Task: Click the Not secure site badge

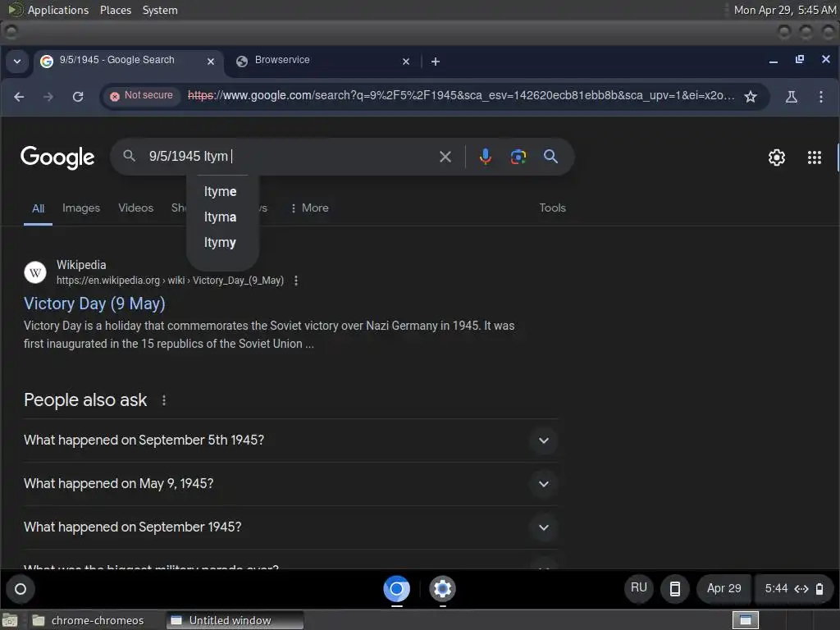Action: click(142, 96)
